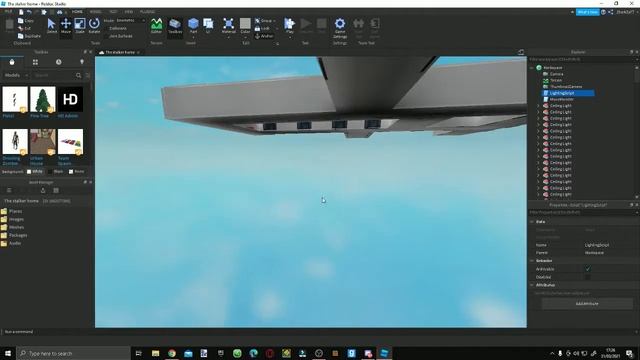
Task: Click the Lock tool
Action: [262, 28]
